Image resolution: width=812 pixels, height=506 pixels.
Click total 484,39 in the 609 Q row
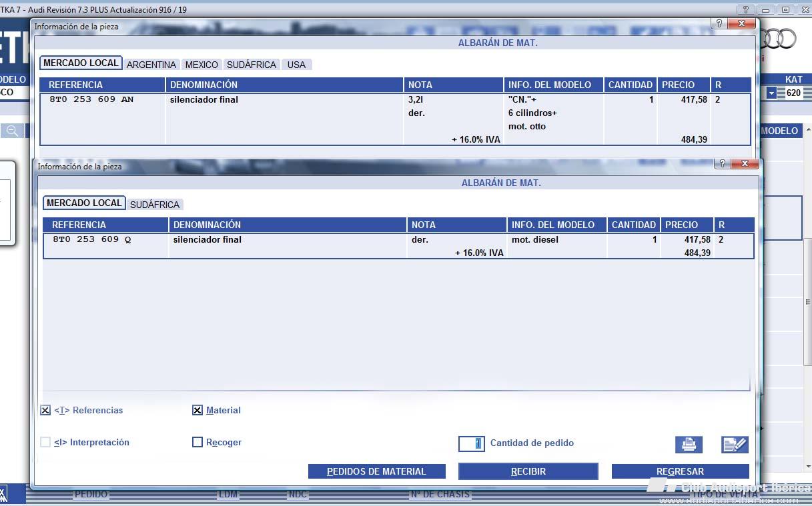697,253
